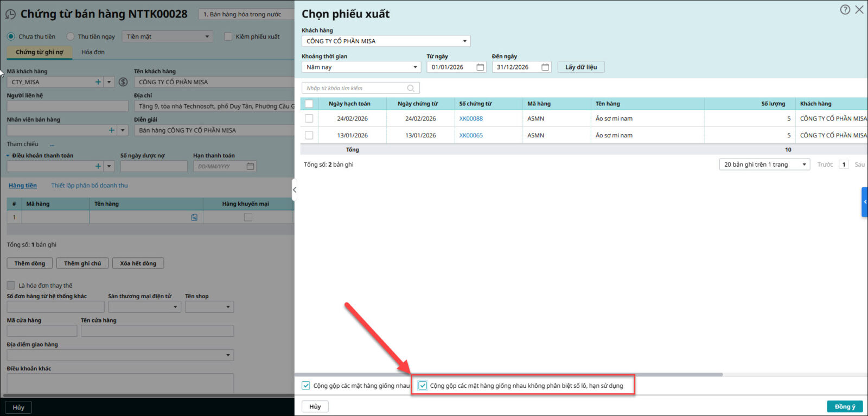The width and height of the screenshot is (868, 416).
Task: Click the Lấy dữ liệu button
Action: coord(580,67)
